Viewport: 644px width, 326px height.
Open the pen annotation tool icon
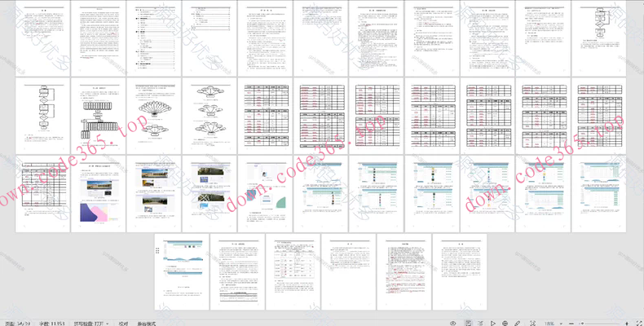[x=518, y=324]
